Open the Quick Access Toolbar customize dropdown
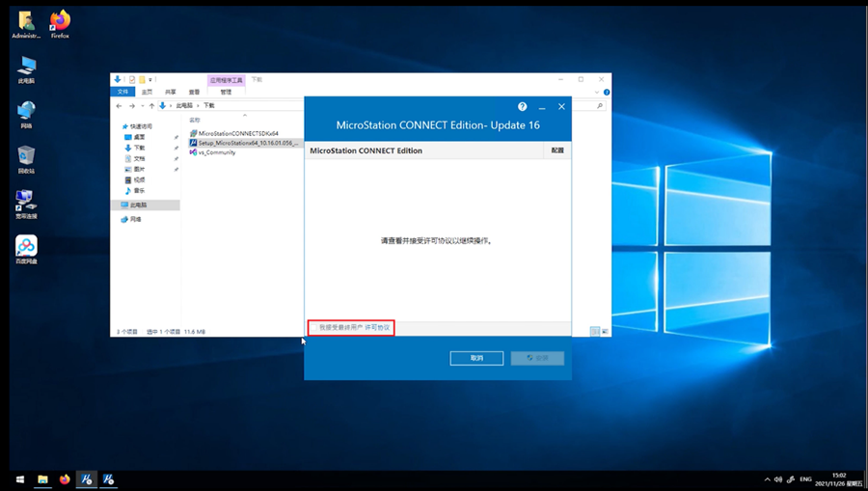This screenshot has width=868, height=491. click(150, 80)
